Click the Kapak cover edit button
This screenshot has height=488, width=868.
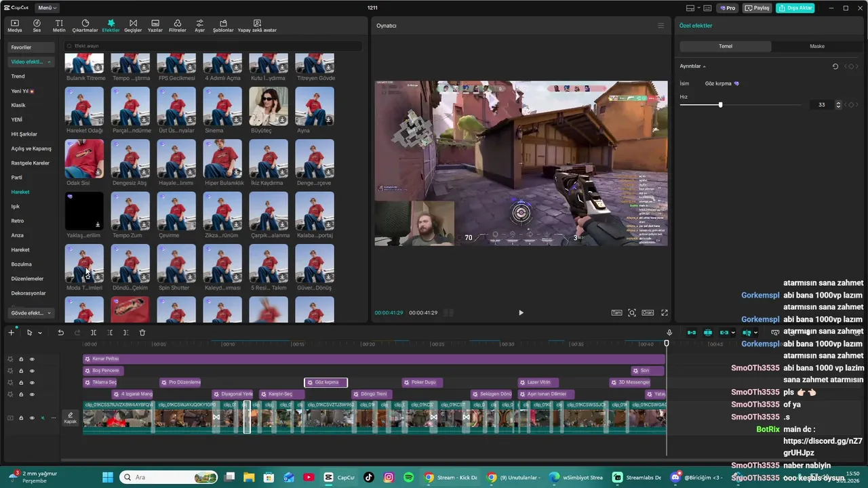[x=70, y=418]
